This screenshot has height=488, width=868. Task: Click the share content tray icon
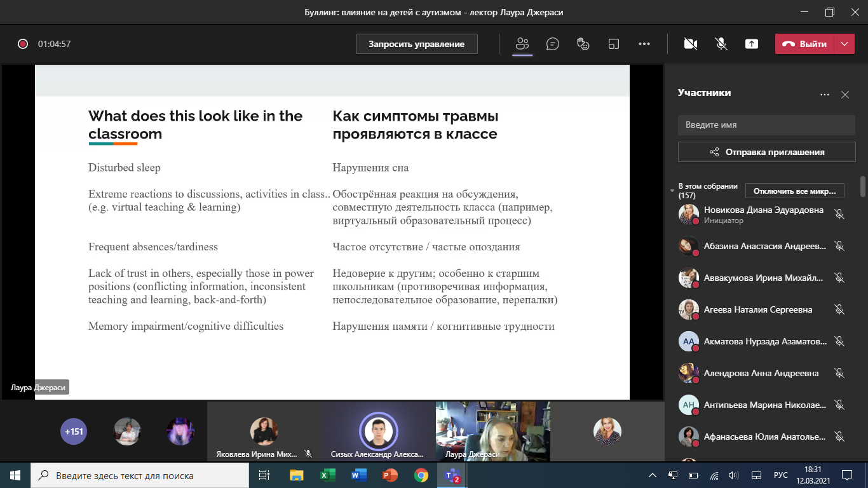tap(752, 44)
